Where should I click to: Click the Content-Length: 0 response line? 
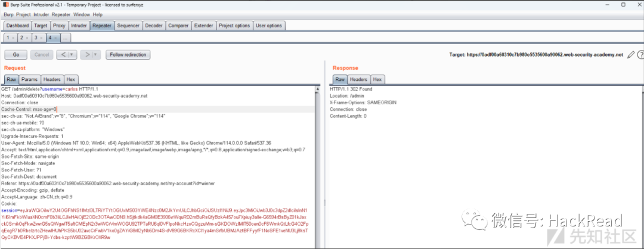click(348, 116)
